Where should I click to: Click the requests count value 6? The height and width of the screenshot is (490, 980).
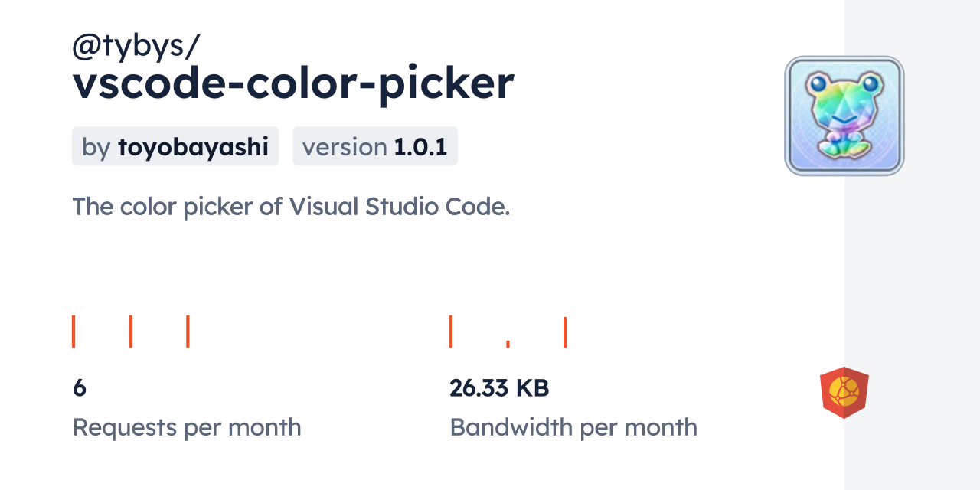click(x=80, y=388)
